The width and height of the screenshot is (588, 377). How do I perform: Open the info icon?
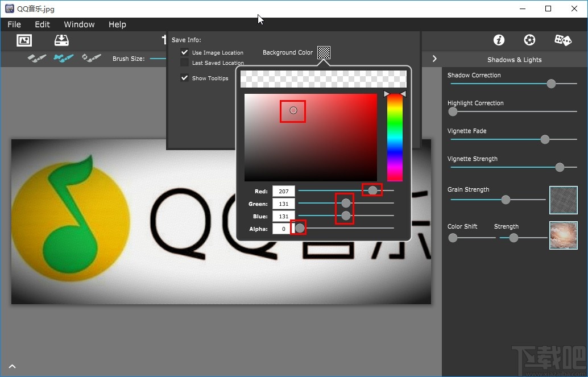point(499,40)
